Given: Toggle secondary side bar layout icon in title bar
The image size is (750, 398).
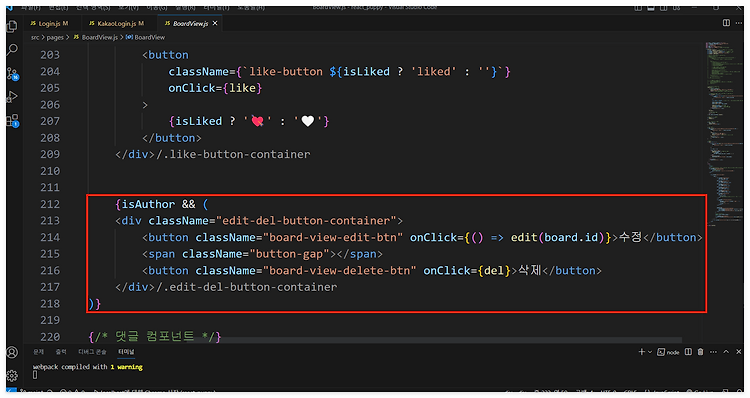Looking at the screenshot, I should (x=664, y=8).
